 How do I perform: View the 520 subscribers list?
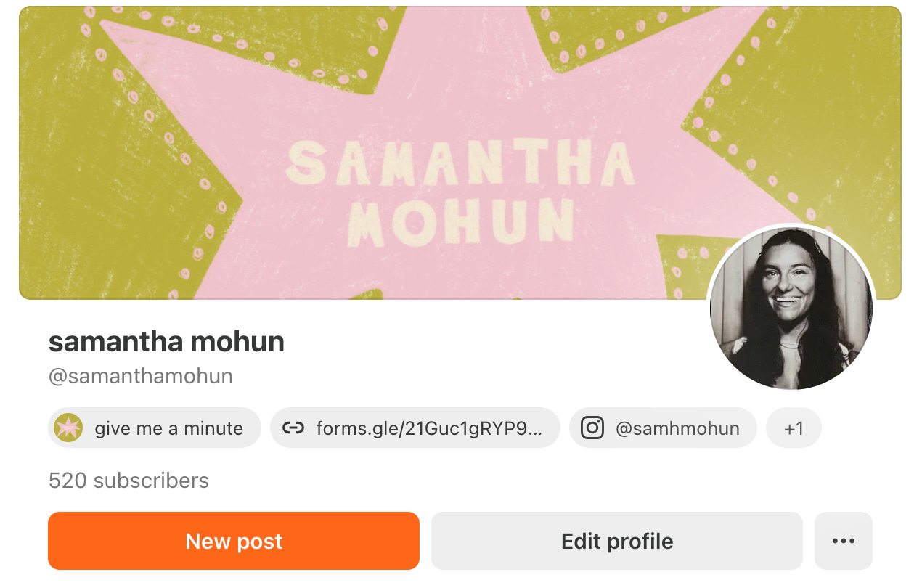click(128, 481)
